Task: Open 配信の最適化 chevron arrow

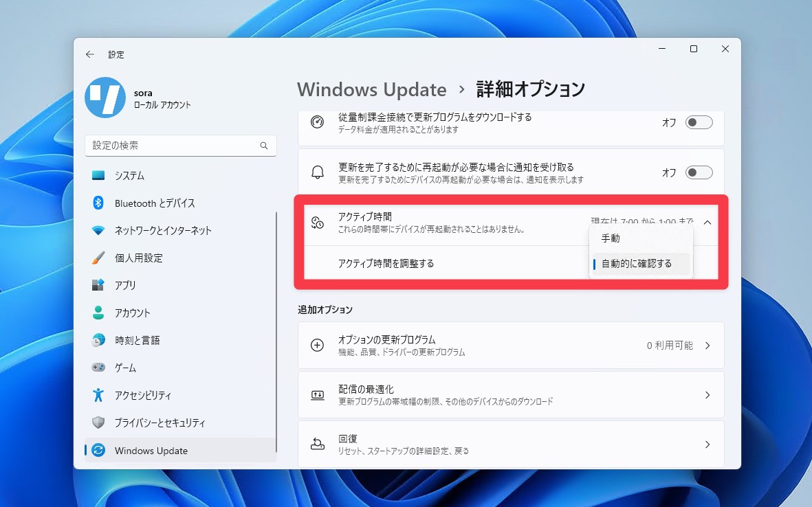Action: tap(707, 395)
